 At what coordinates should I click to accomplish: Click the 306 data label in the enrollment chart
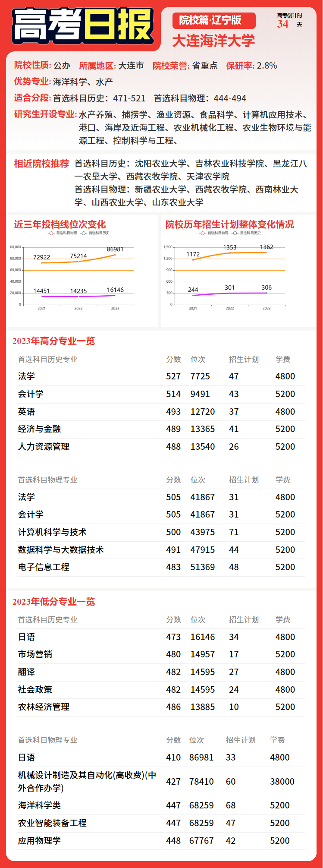pos(267,287)
